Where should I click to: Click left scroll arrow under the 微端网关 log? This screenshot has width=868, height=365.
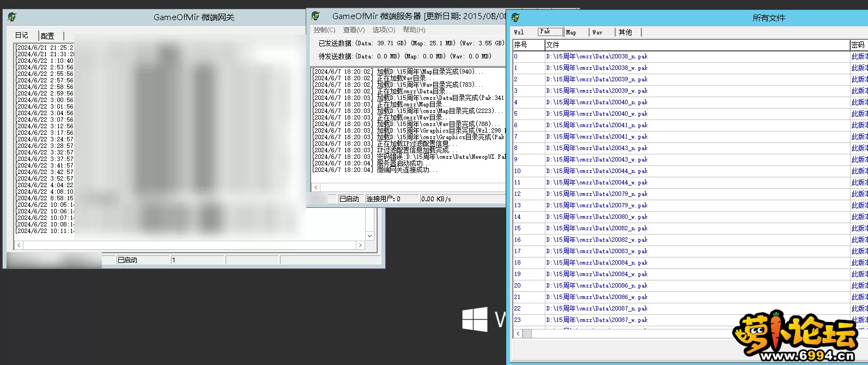click(x=19, y=246)
